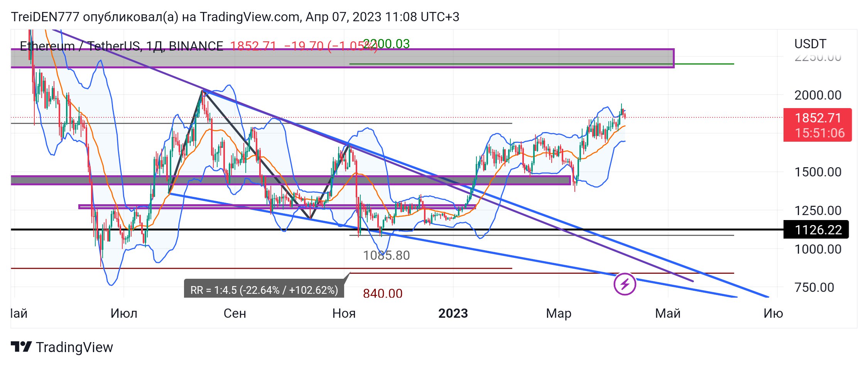Click the TradingView wordmark text
868x366 pixels.
(x=74, y=347)
